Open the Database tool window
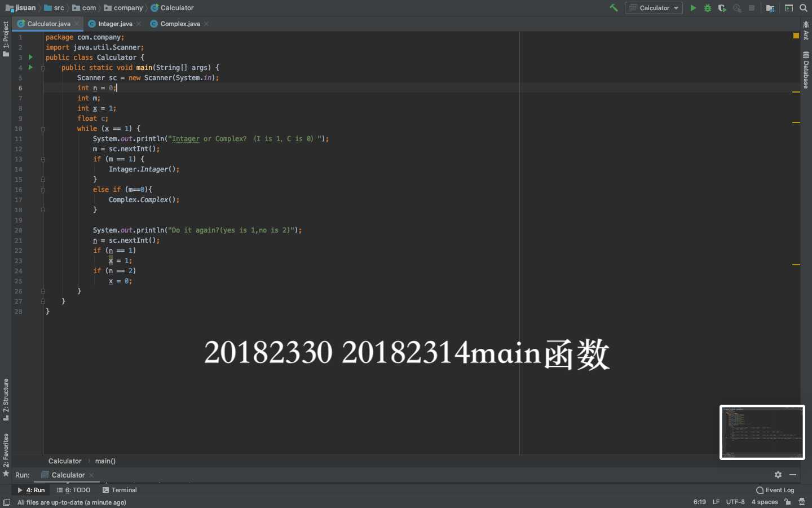 pos(806,69)
